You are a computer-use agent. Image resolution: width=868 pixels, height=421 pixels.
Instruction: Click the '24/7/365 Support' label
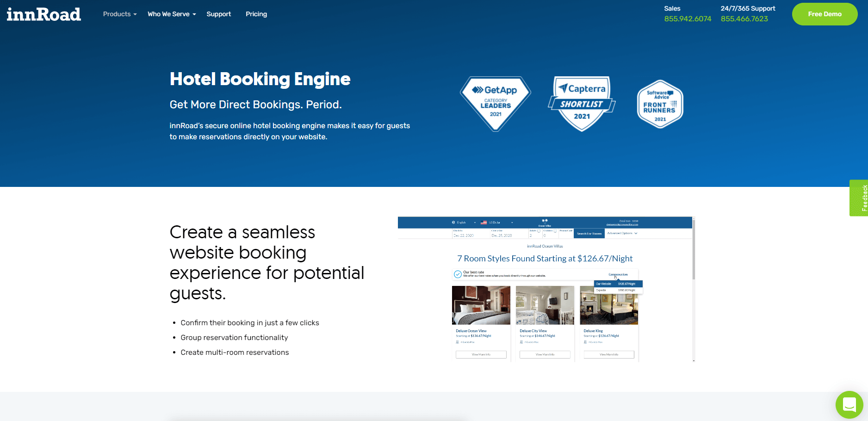(748, 8)
